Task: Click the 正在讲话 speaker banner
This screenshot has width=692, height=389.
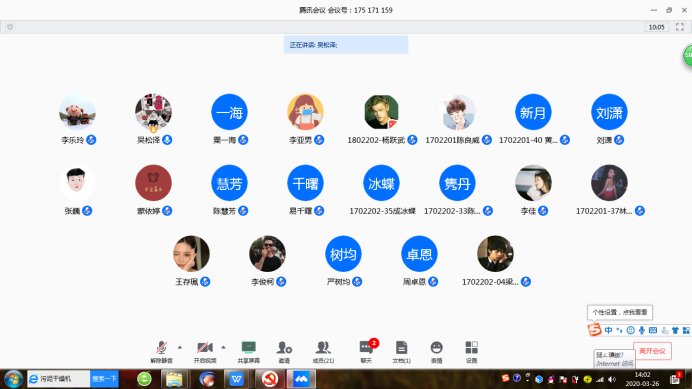Action: pyautogui.click(x=346, y=45)
